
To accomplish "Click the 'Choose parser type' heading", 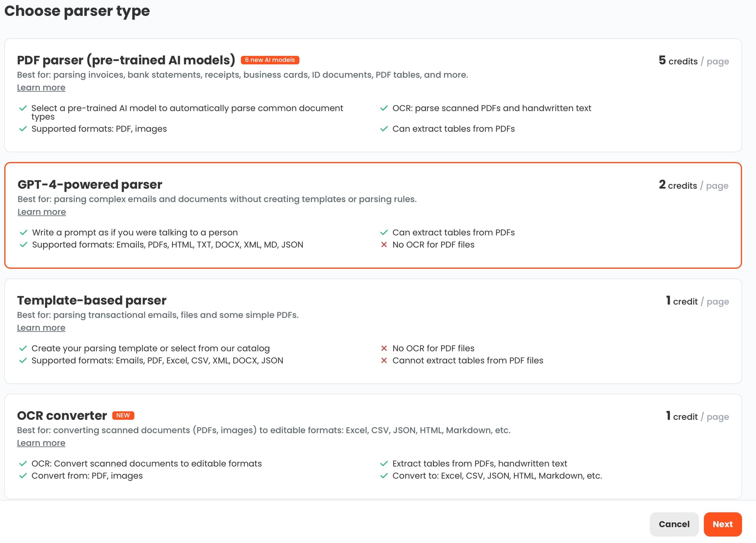I will pyautogui.click(x=77, y=11).
